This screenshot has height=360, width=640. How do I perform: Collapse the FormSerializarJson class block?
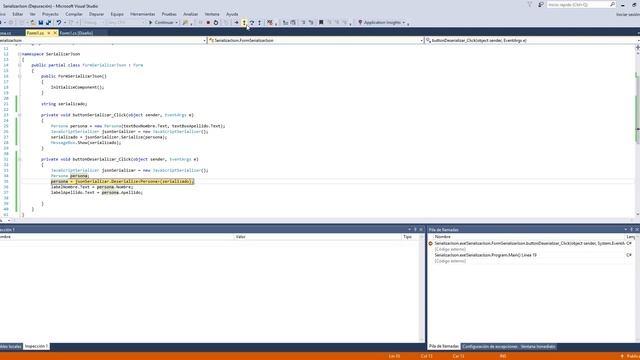click(19, 65)
